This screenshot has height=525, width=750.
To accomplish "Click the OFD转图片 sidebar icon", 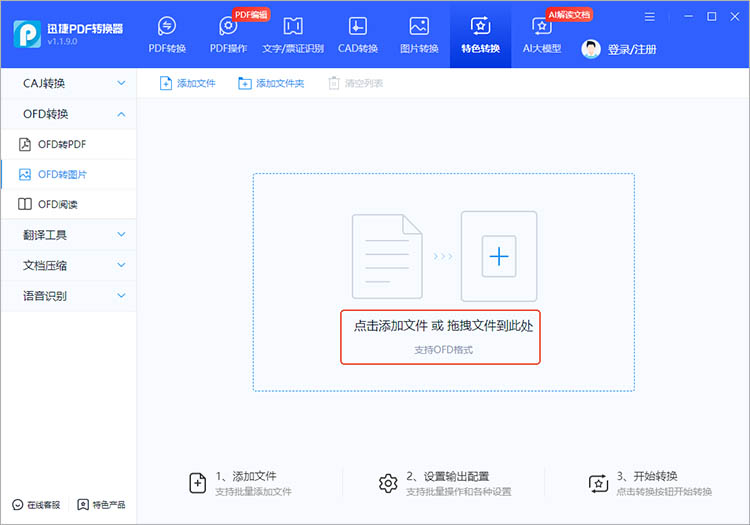I will [x=25, y=175].
